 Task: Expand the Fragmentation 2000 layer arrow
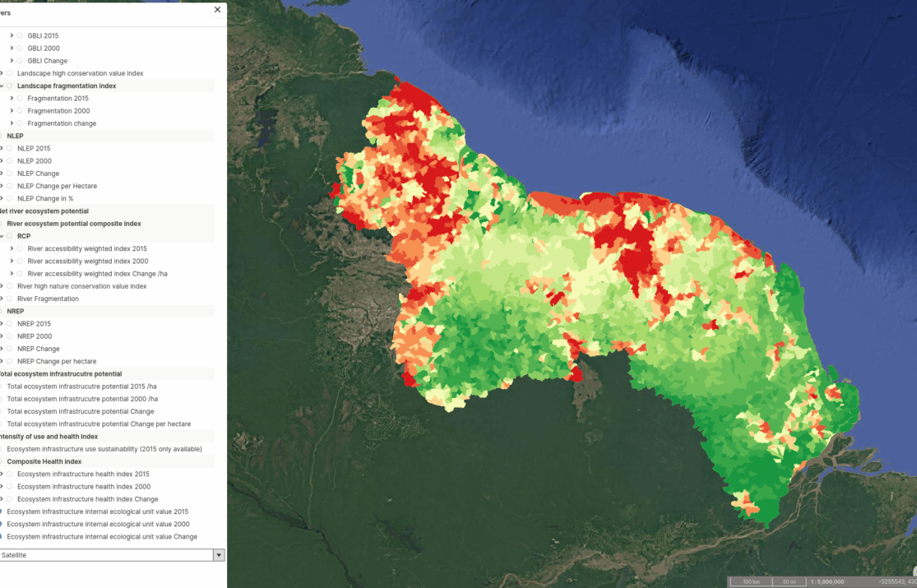(x=12, y=111)
